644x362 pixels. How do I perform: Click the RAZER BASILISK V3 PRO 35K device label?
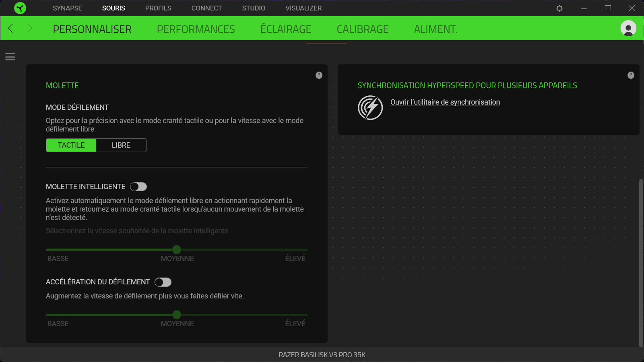(x=322, y=355)
